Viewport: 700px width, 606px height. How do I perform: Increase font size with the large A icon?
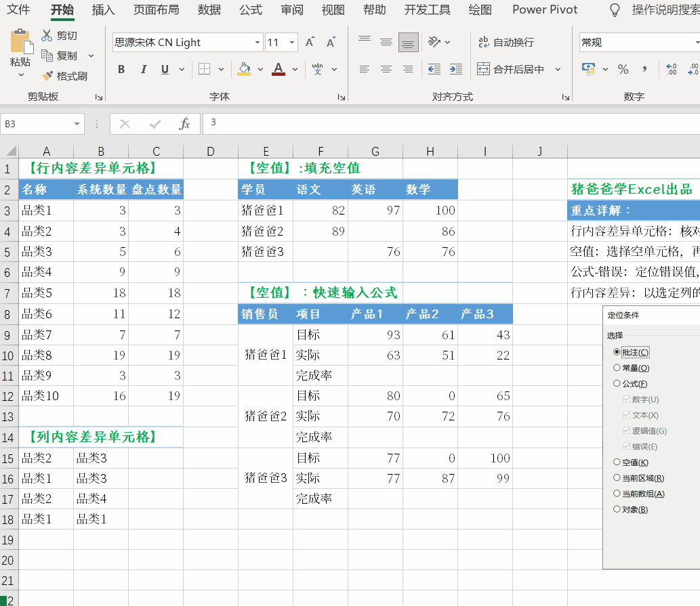[x=310, y=43]
